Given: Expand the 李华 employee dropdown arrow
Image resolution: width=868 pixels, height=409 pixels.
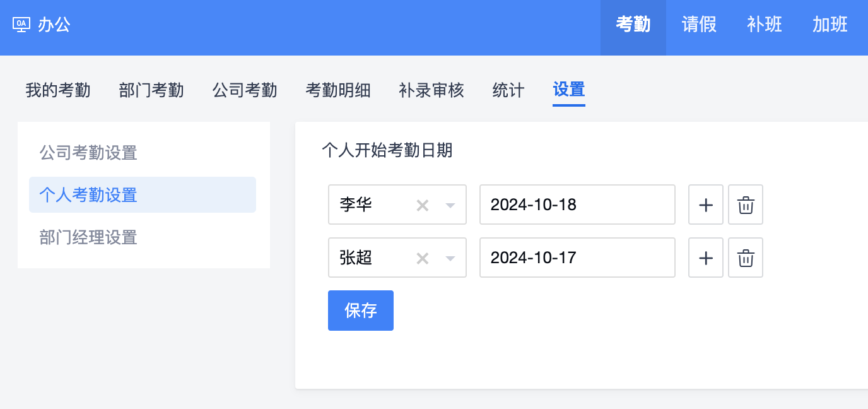Looking at the screenshot, I should click(x=450, y=205).
